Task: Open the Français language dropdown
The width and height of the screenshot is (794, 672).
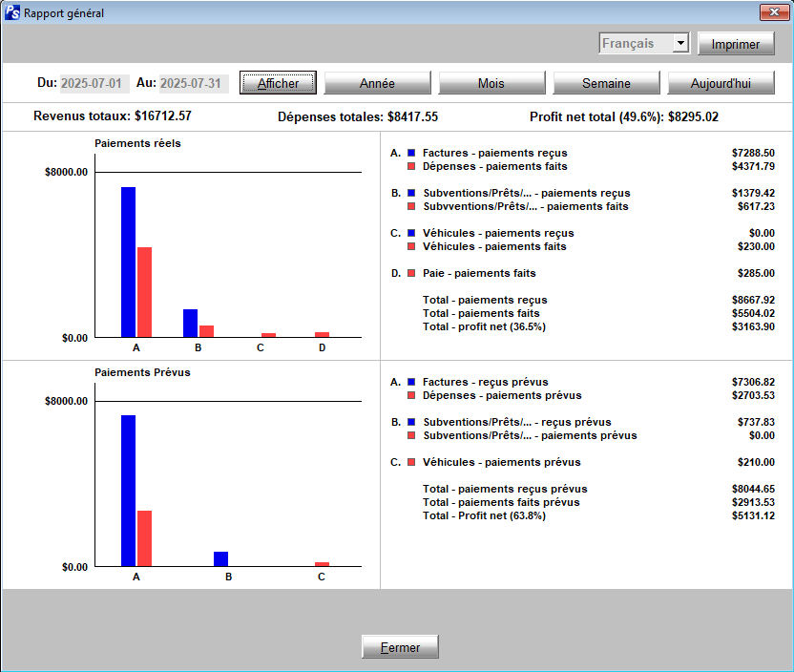Action: (679, 44)
